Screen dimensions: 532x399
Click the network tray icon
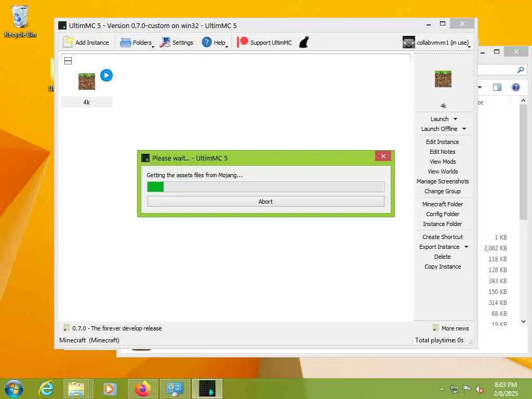[454, 389]
